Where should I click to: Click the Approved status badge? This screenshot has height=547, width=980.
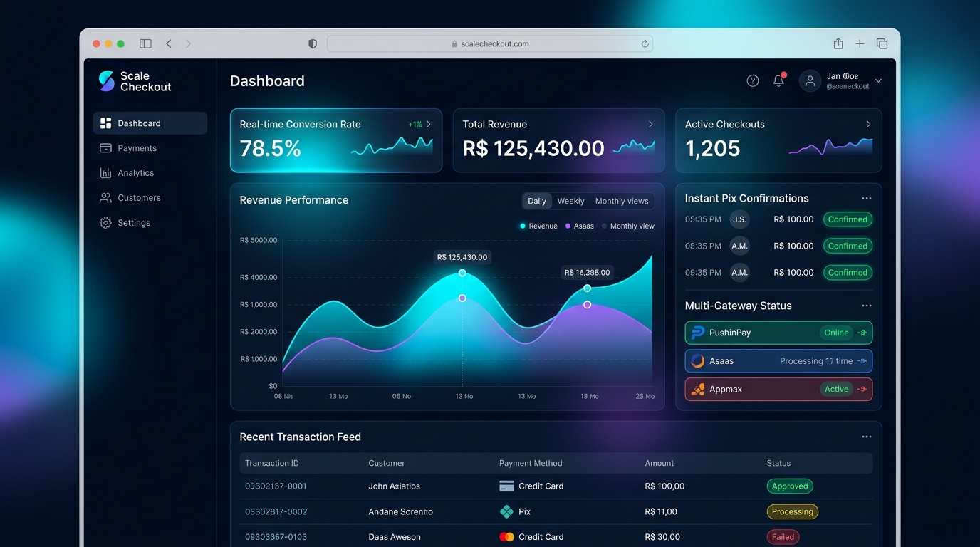pos(790,486)
